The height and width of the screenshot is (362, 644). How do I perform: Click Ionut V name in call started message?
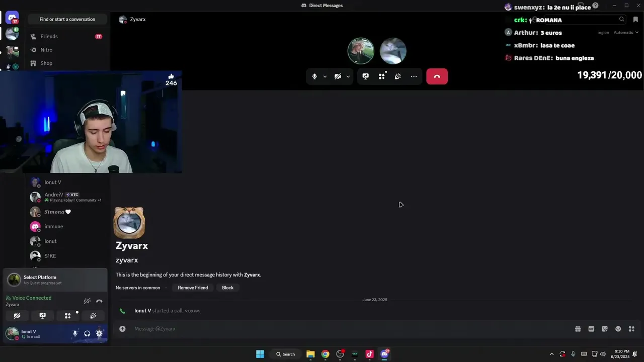[142, 311]
